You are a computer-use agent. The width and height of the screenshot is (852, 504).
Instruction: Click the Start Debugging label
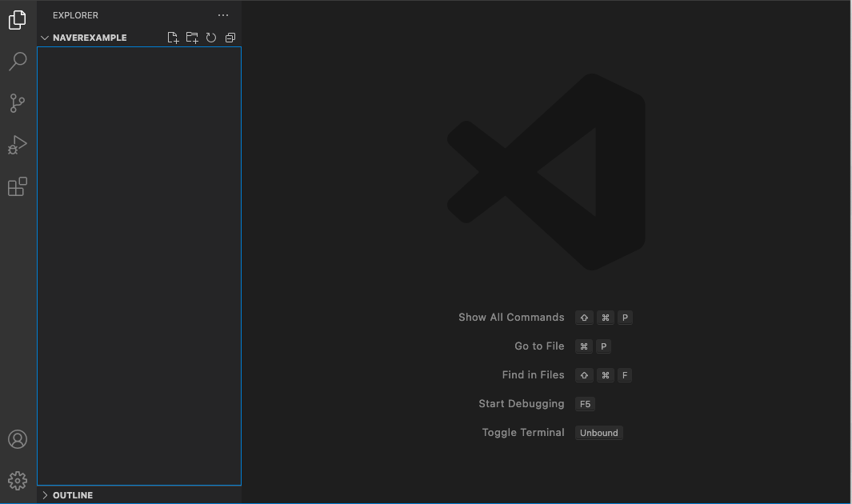[522, 403]
